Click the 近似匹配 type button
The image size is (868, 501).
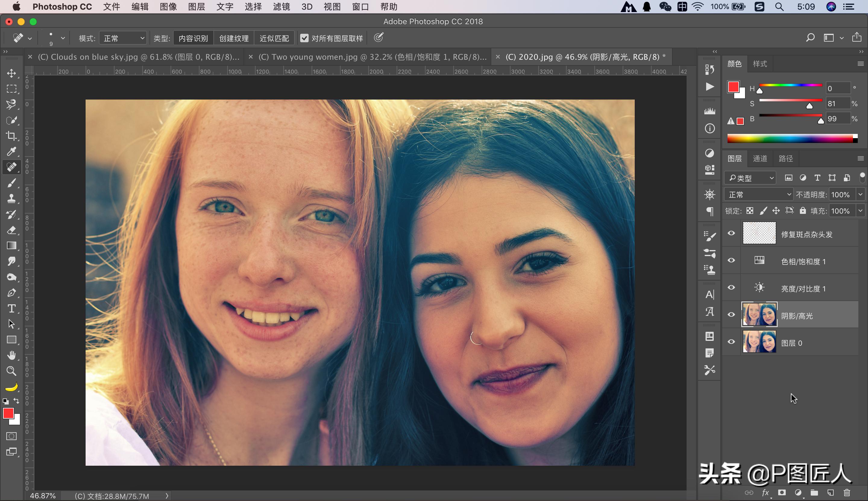pos(274,38)
